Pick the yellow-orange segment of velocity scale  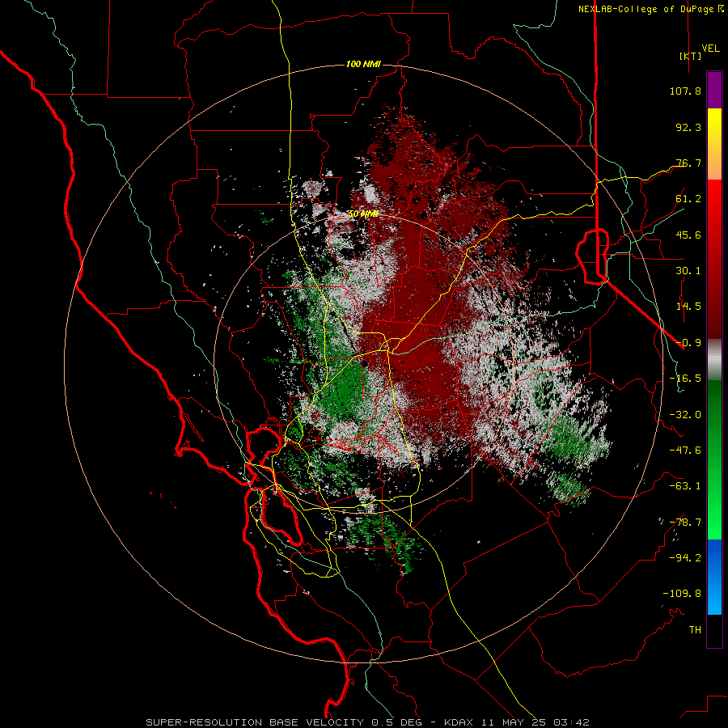point(714,144)
